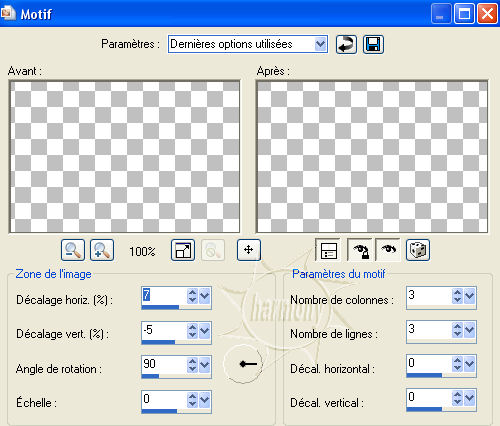The image size is (500, 426).
Task: Click the Après preview image pane
Action: pyautogui.click(x=372, y=157)
